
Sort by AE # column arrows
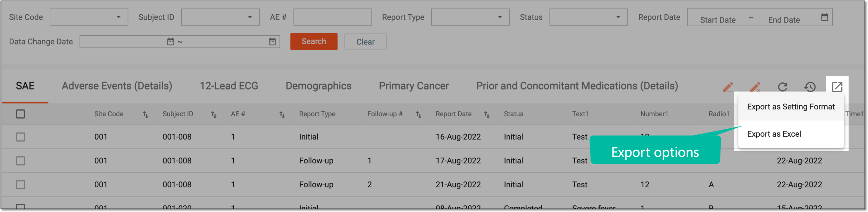pyautogui.click(x=282, y=115)
